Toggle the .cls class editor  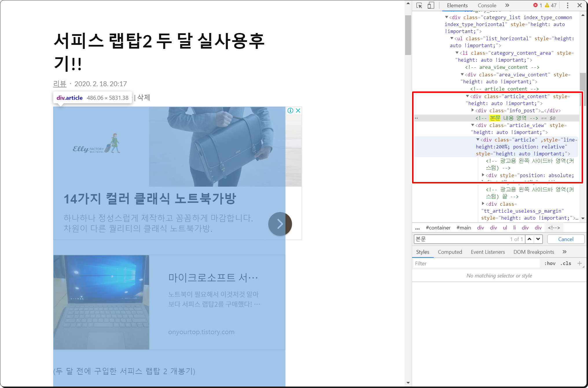coord(566,263)
